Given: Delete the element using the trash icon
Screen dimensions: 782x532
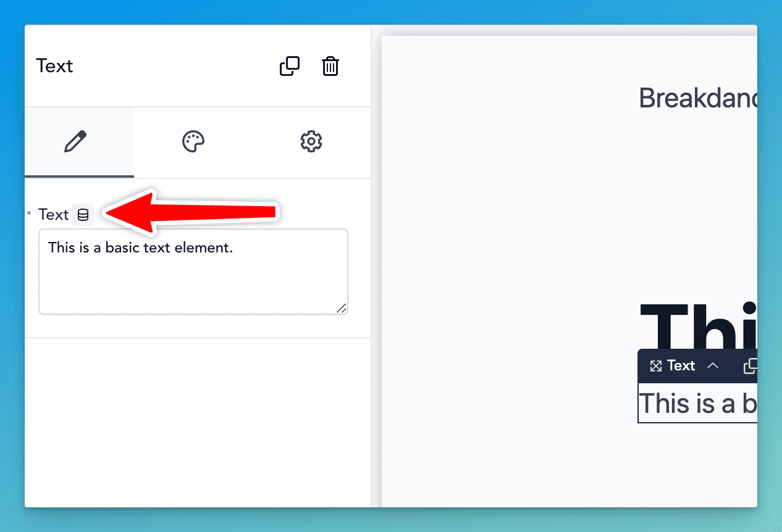Looking at the screenshot, I should [x=330, y=66].
